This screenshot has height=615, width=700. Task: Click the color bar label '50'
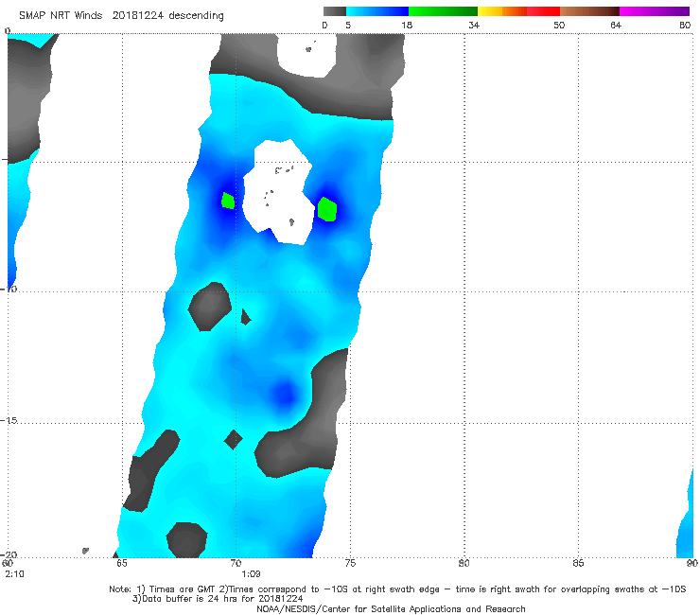(559, 25)
